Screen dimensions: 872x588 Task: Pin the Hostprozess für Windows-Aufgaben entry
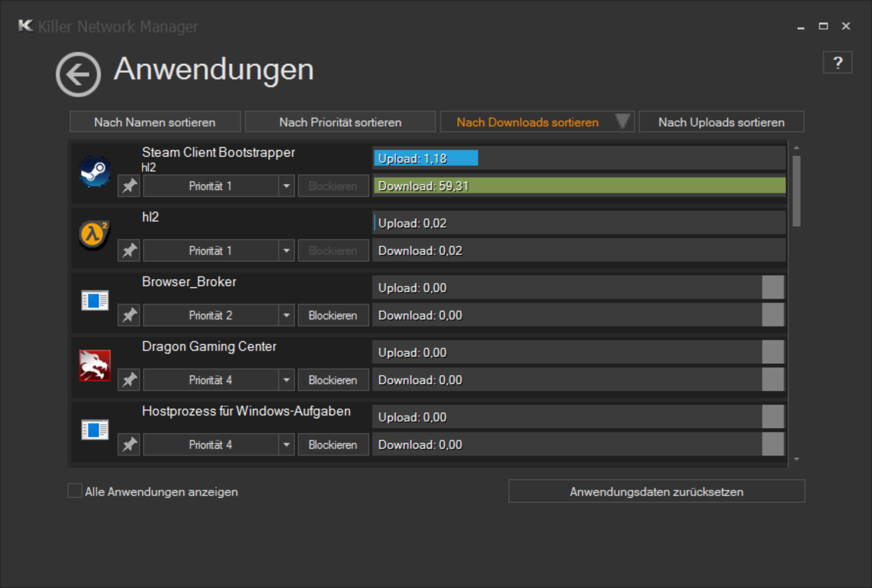[x=129, y=444]
